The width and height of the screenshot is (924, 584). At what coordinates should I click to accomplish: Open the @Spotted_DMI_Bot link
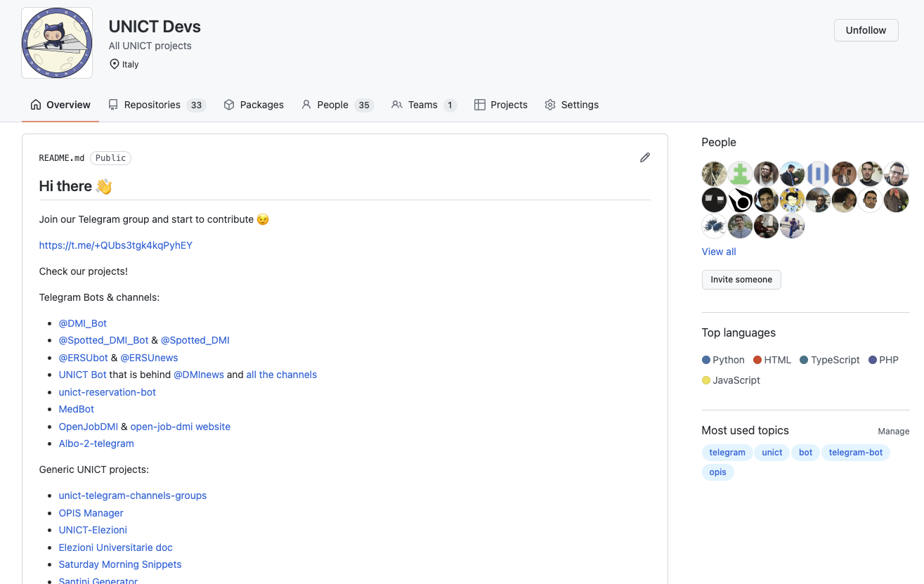pos(104,340)
